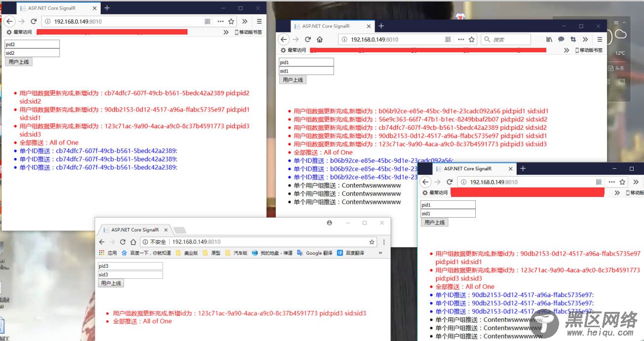The height and width of the screenshot is (341, 644).
Task: Bookmark the page with the star in pid2 Firefox
Action: (x=231, y=21)
